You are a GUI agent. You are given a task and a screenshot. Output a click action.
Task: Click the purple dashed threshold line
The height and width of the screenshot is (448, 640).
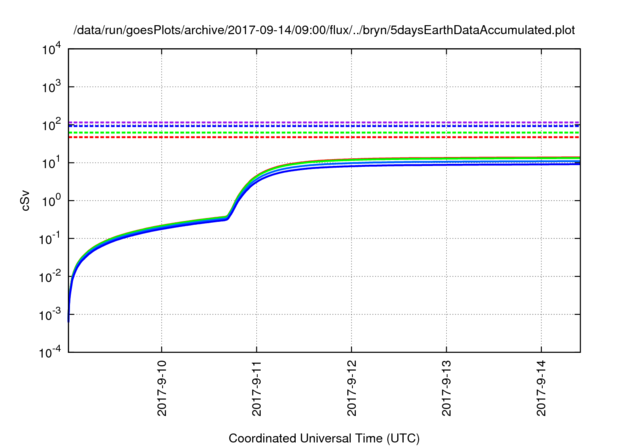pos(324,122)
